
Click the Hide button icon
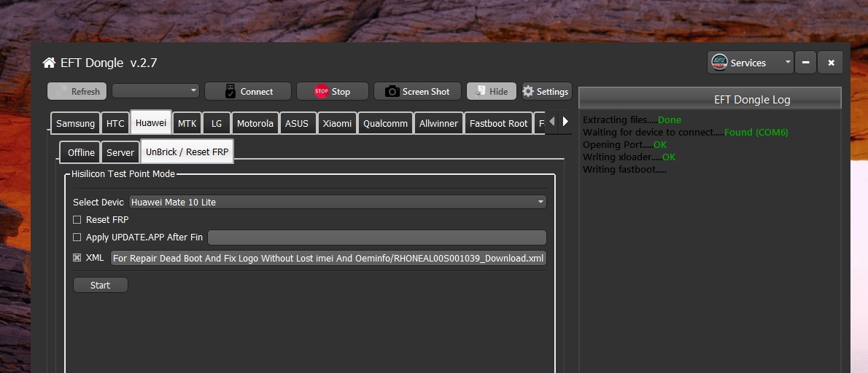(x=480, y=91)
